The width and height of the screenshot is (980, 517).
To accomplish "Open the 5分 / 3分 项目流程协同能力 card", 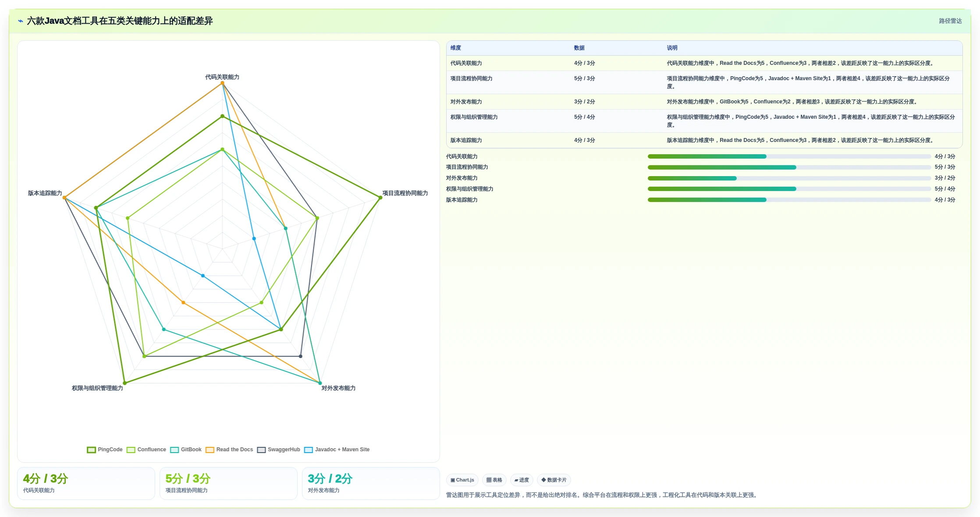I will pos(228,483).
